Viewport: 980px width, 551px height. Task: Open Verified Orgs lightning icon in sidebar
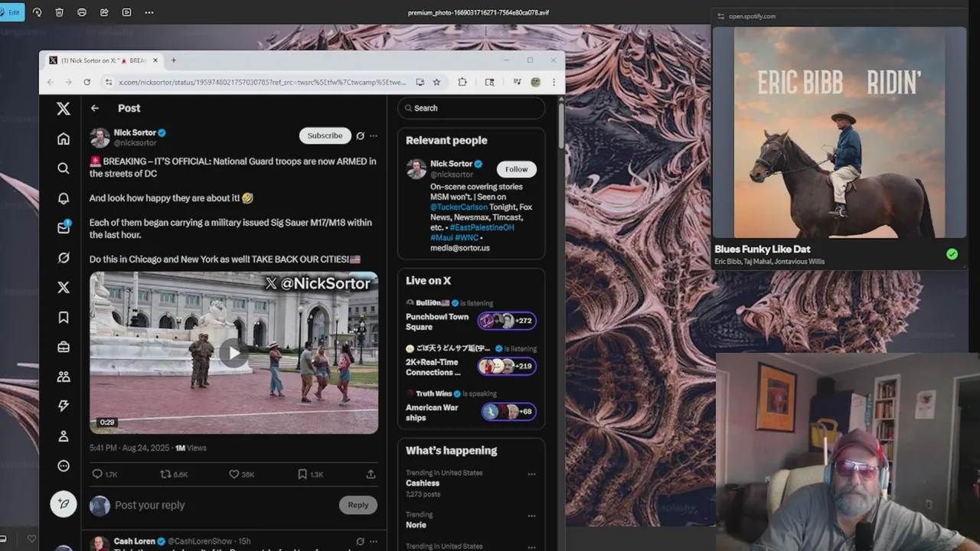click(x=64, y=406)
